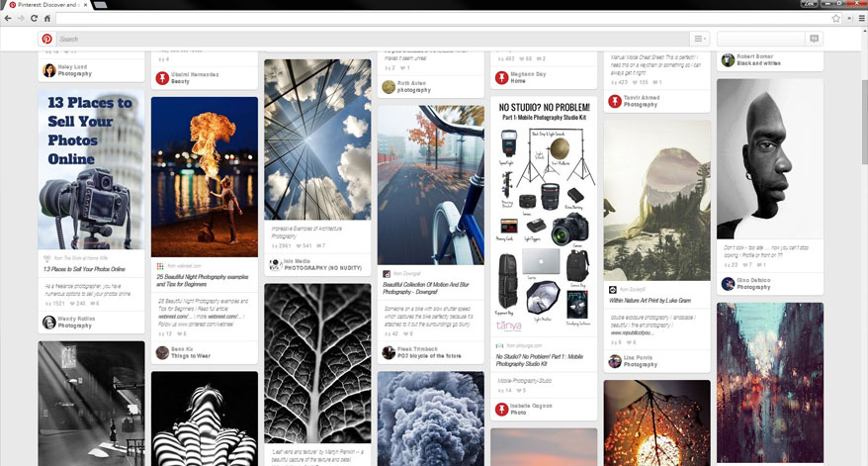The width and height of the screenshot is (868, 466).
Task: Click Isabelle Gagnon red pin avatar
Action: [x=501, y=409]
